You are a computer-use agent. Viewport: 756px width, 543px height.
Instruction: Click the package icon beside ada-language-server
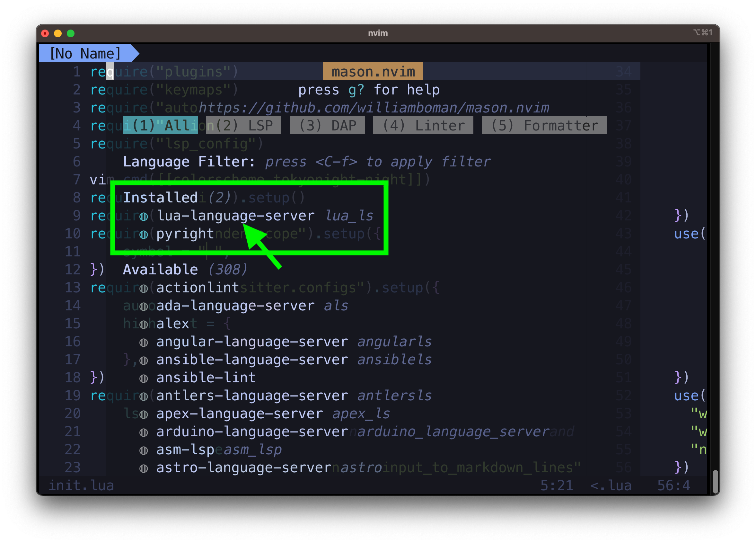pyautogui.click(x=144, y=307)
